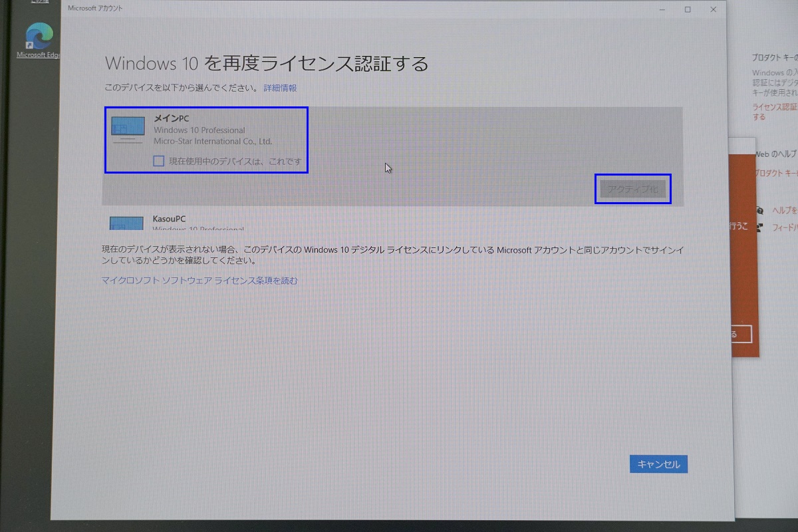Select the メインPC monitor icon
The image size is (798, 532).
pos(128,130)
